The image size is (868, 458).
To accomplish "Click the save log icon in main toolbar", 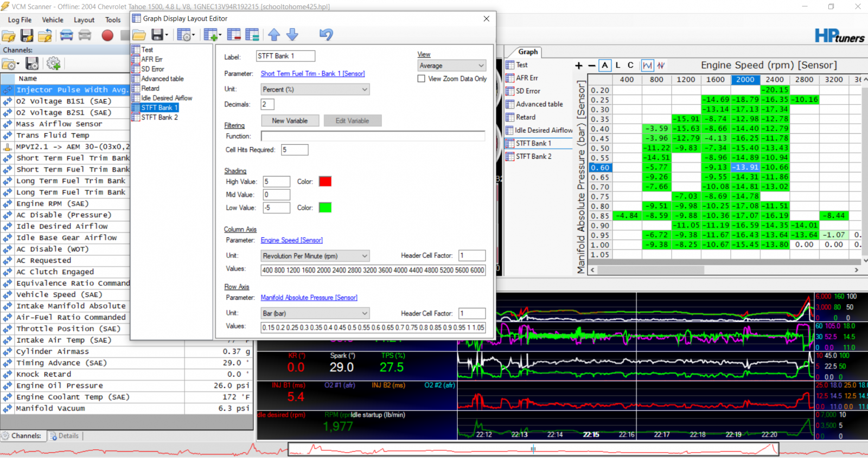I will point(27,36).
